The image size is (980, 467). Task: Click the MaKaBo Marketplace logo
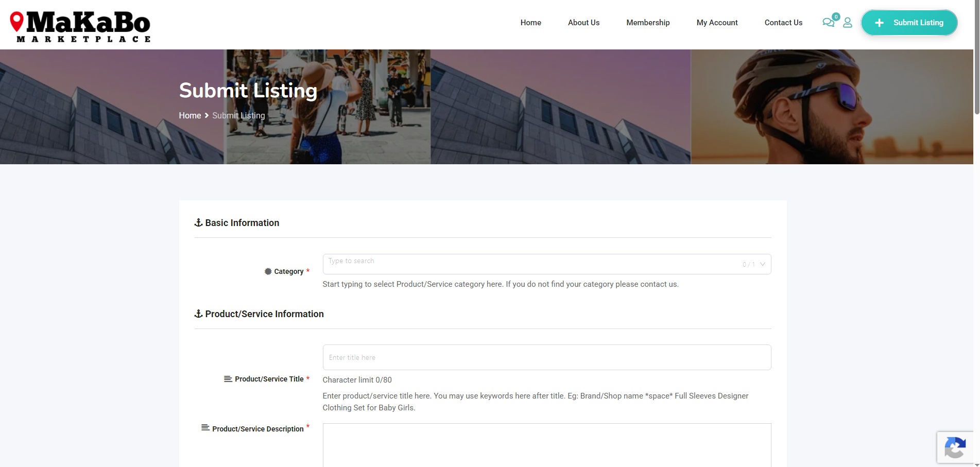click(x=80, y=26)
